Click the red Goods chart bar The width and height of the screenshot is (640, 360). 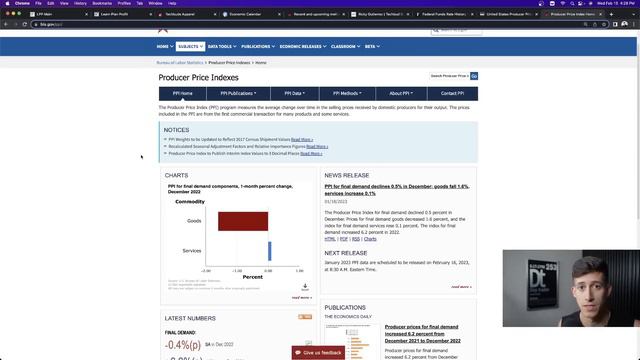pos(243,221)
